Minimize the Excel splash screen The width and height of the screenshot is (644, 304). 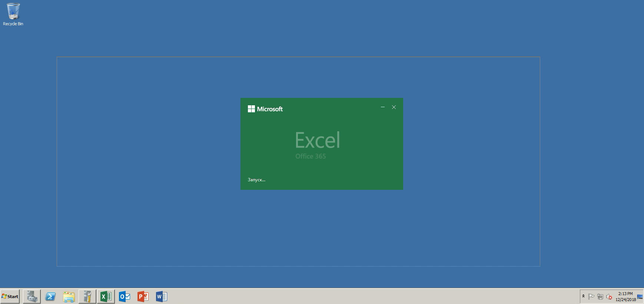point(383,107)
